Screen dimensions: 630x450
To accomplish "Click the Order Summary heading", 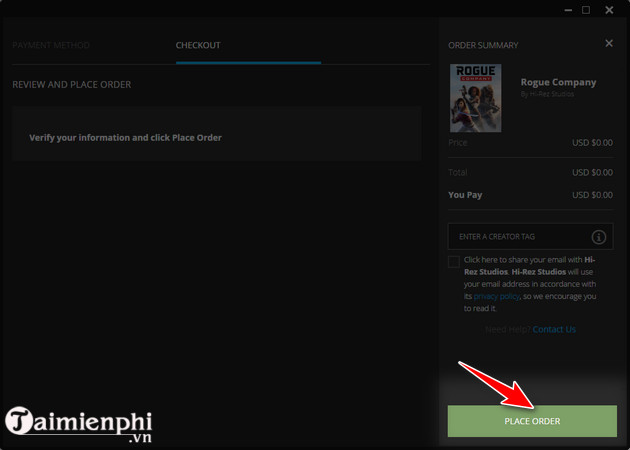I will pyautogui.click(x=483, y=45).
